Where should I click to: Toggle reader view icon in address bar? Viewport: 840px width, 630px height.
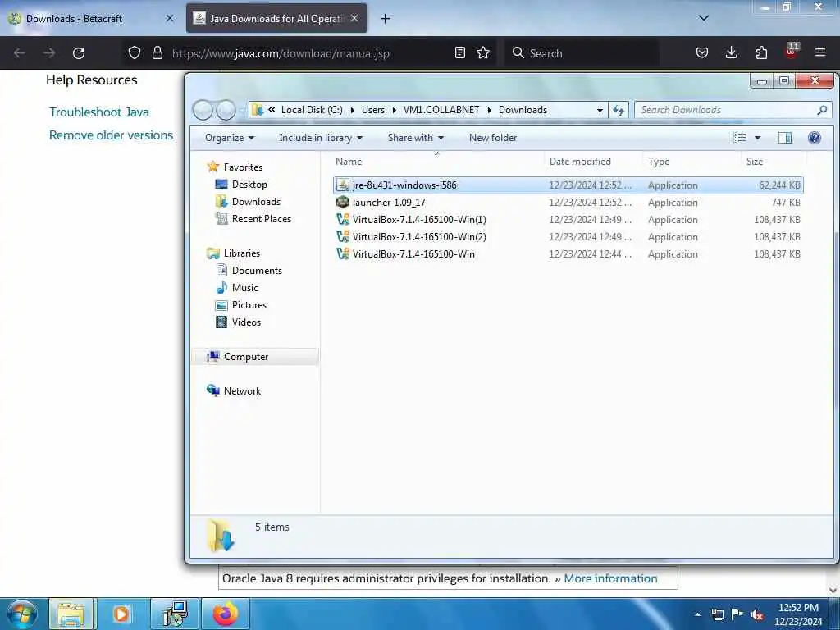pyautogui.click(x=459, y=52)
